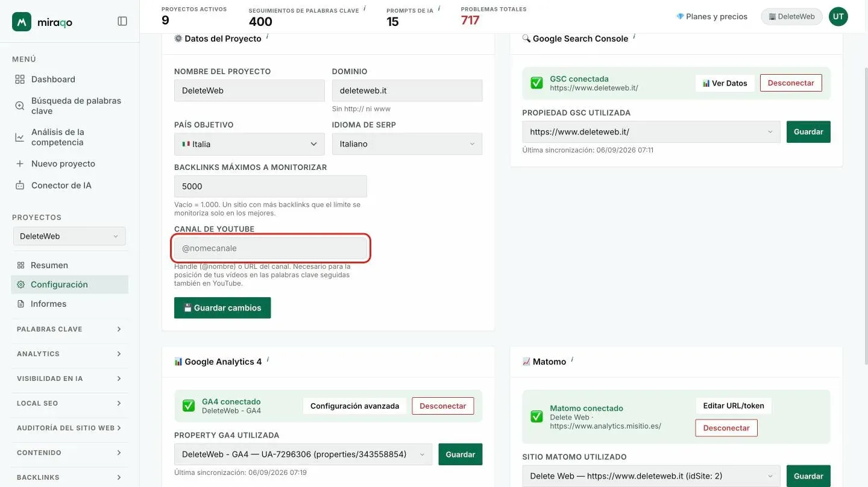Click the info icon beside Prompts de IA
The height and width of the screenshot is (487, 868).
click(x=439, y=9)
